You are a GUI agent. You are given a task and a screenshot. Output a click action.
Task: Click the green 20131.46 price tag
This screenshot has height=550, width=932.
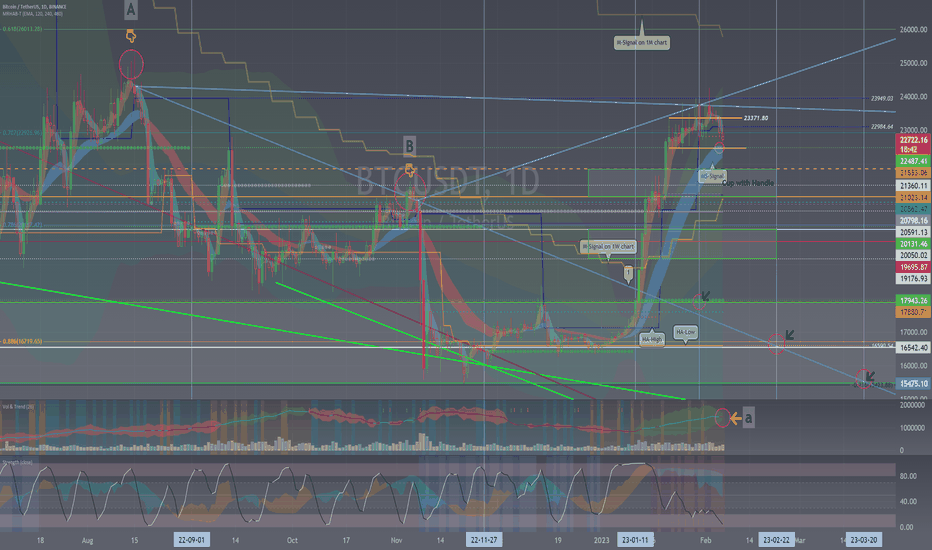coord(913,244)
